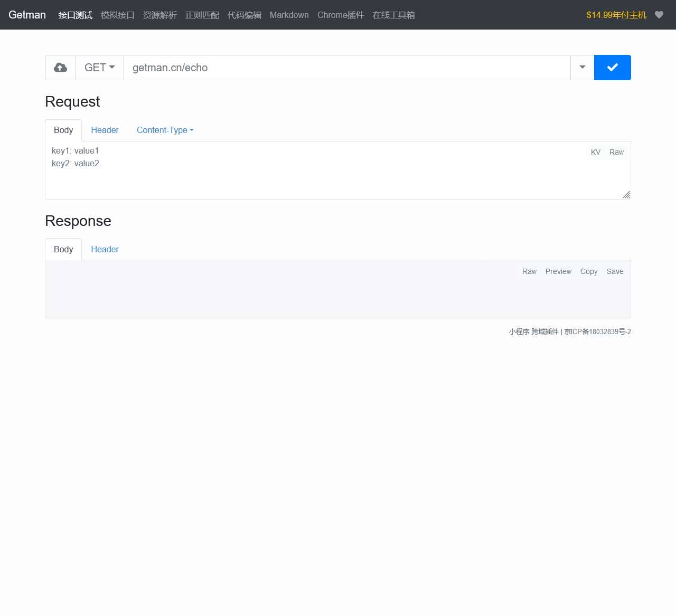
Task: Switch request body to Raw mode
Action: (x=616, y=152)
